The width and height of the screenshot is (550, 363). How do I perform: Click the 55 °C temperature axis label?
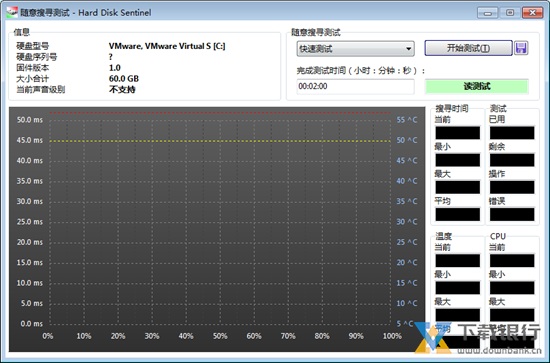point(407,120)
